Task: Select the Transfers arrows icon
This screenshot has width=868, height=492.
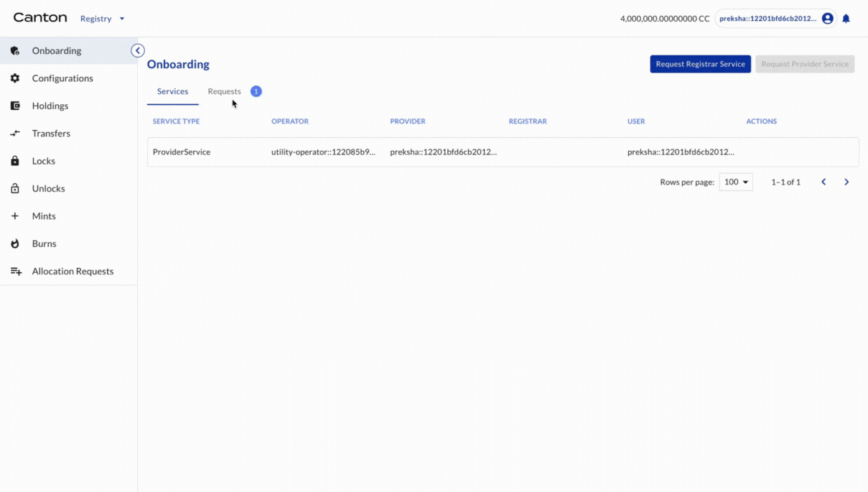Action: click(15, 134)
